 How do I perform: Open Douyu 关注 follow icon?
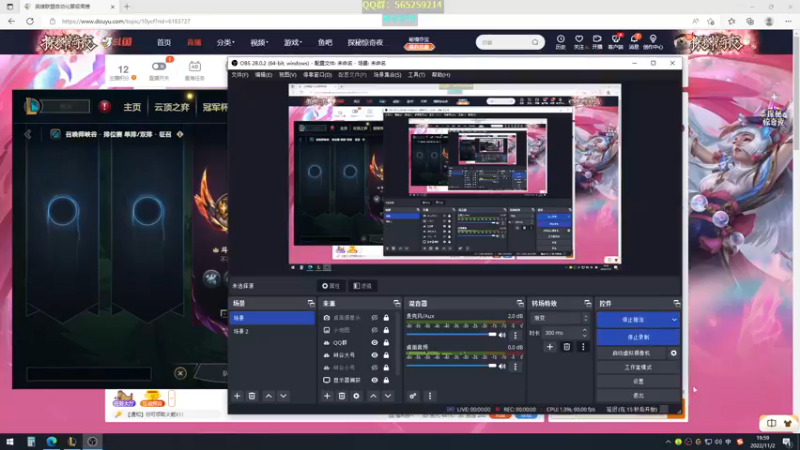pos(579,42)
